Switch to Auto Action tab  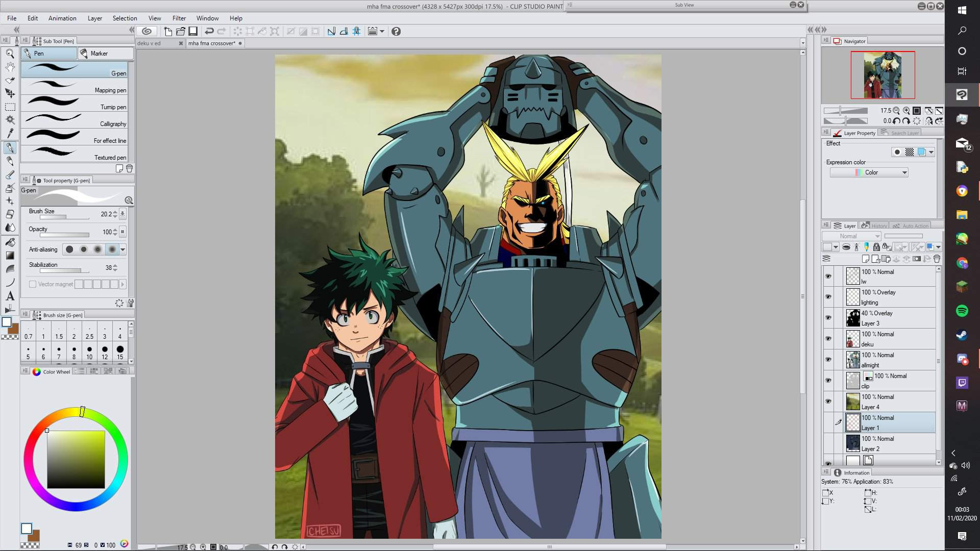point(911,226)
